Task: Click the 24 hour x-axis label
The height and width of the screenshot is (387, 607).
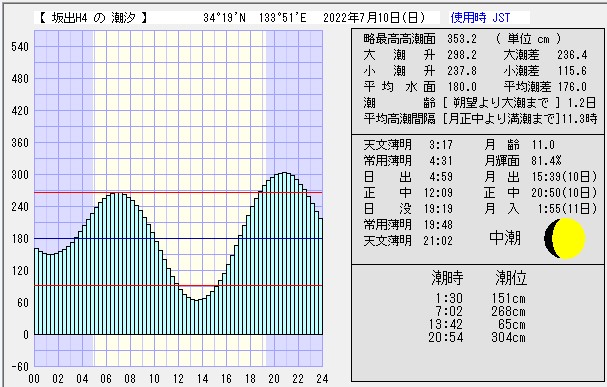Action: 322,379
